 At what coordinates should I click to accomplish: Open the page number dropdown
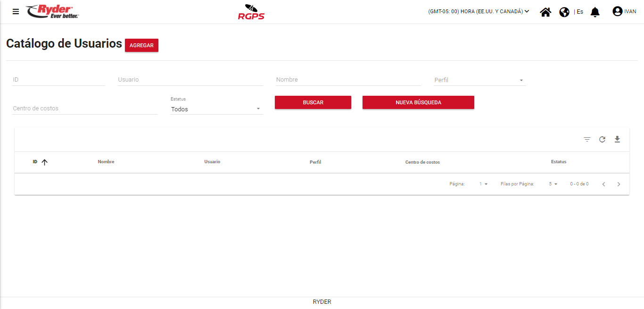[483, 184]
